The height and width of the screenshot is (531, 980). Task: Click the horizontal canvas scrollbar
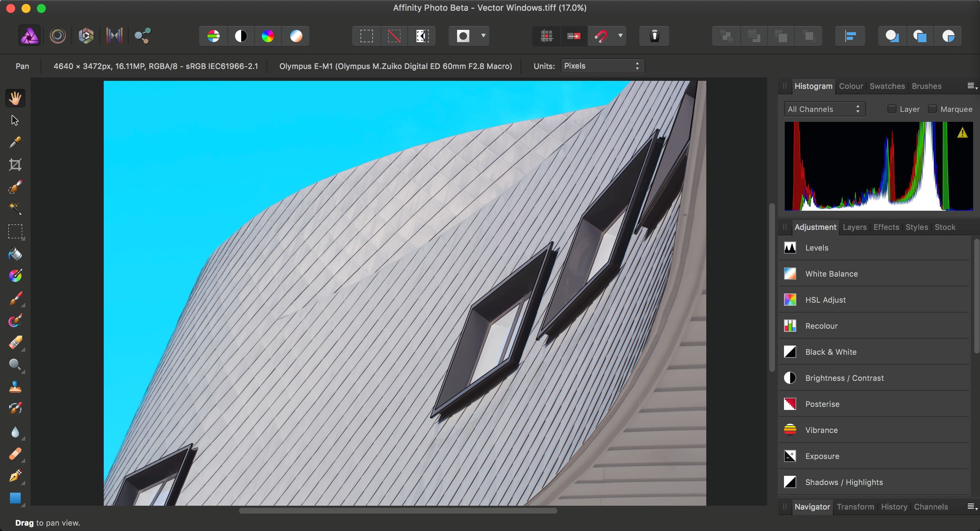click(x=398, y=511)
